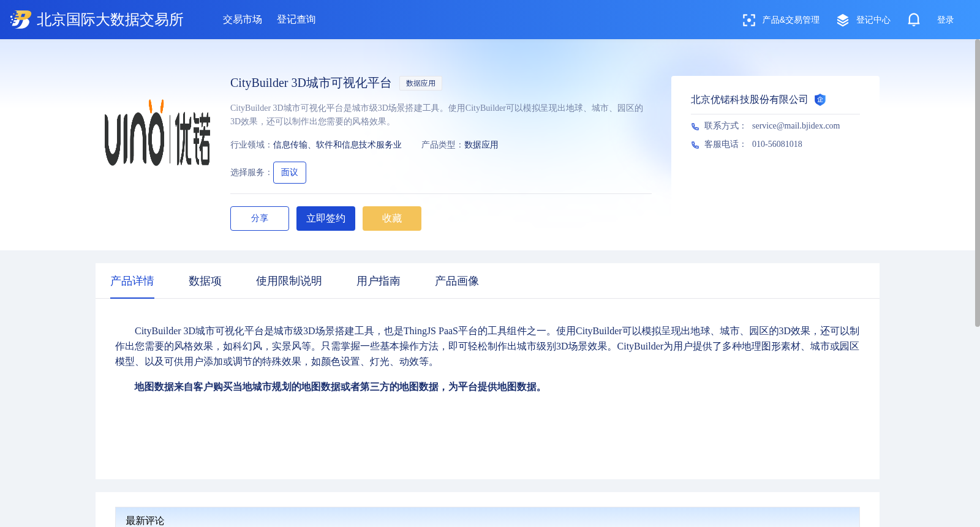Click the UINO 优锘 product logo

click(x=157, y=133)
